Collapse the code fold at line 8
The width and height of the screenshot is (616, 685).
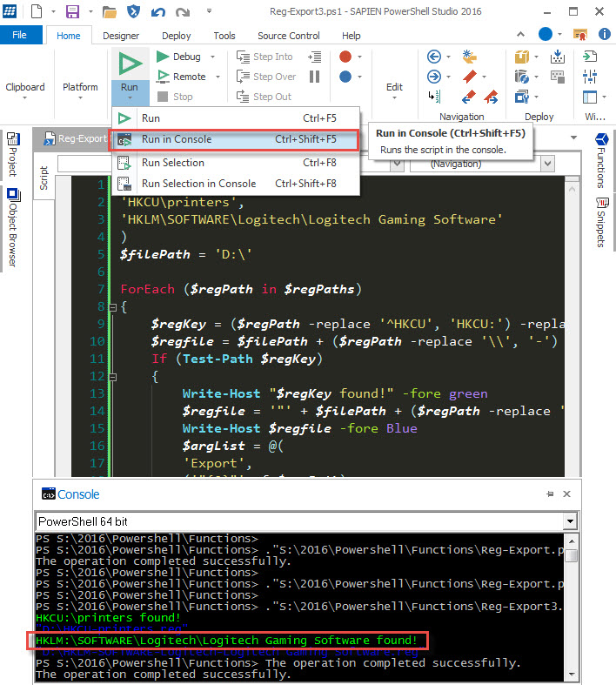pyautogui.click(x=112, y=307)
